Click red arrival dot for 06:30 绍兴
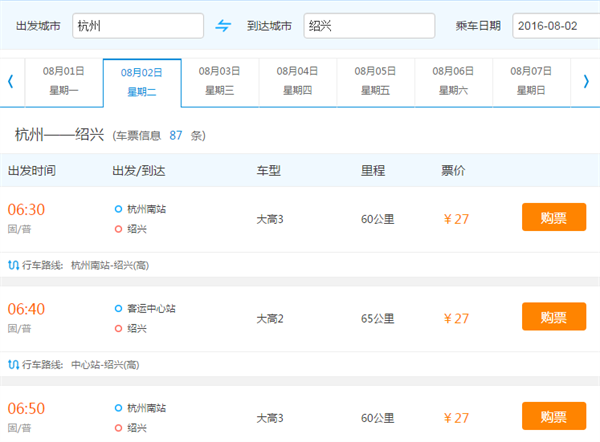600x442 pixels. click(x=118, y=228)
